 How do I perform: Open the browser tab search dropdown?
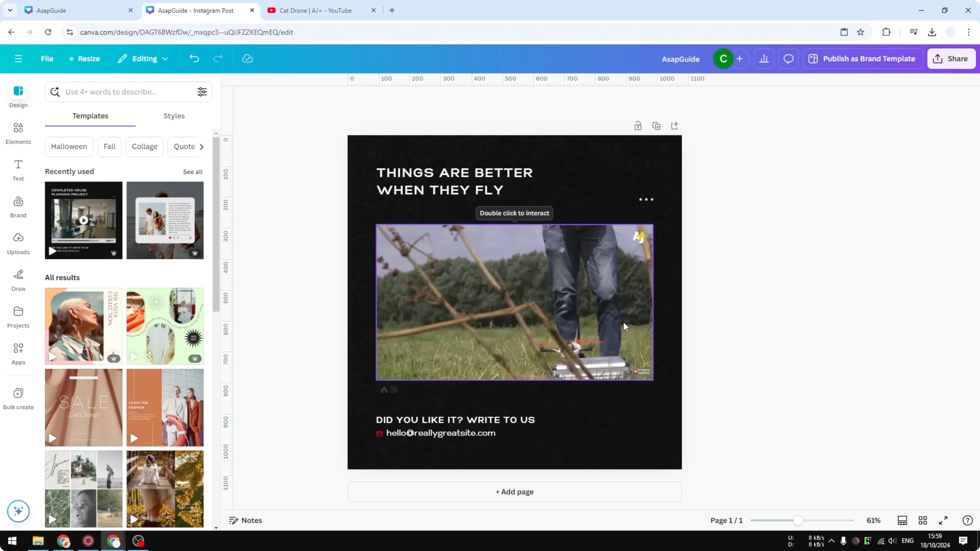click(10, 10)
